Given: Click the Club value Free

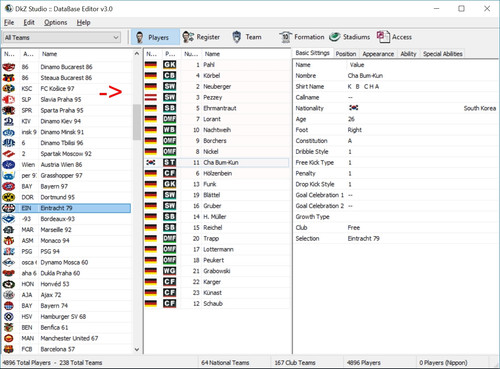Looking at the screenshot, I should click(354, 228).
